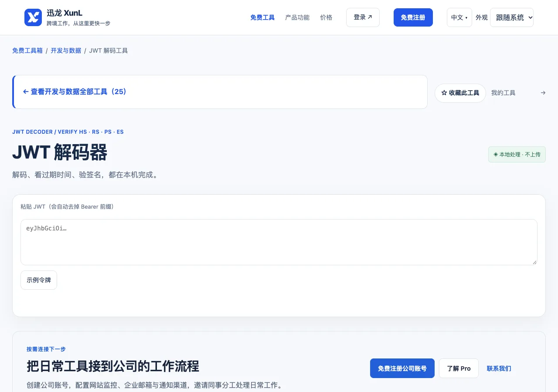Click the 收藏此工具 favorite button
This screenshot has height=392, width=558.
[460, 93]
